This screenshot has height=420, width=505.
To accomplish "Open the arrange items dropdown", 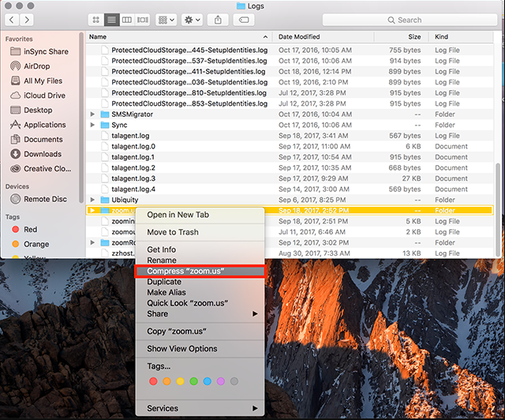I will coord(166,20).
